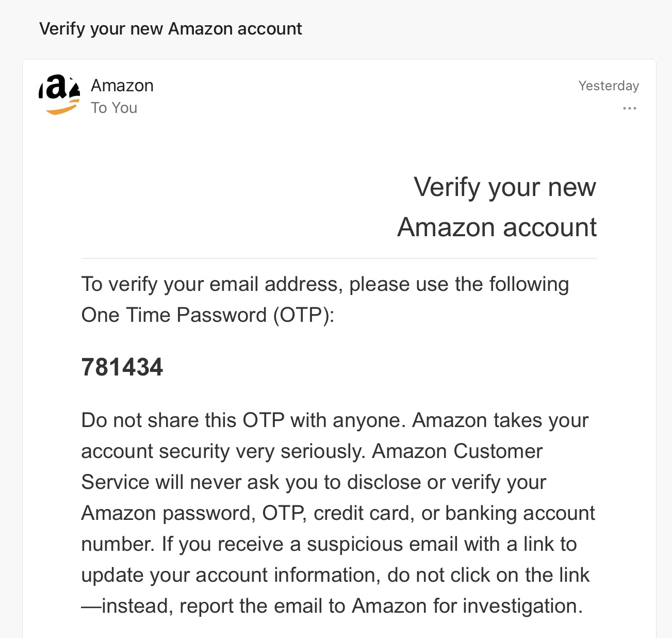This screenshot has height=638, width=672.
Task: Click the Amazon sender logo avatar
Action: [60, 94]
